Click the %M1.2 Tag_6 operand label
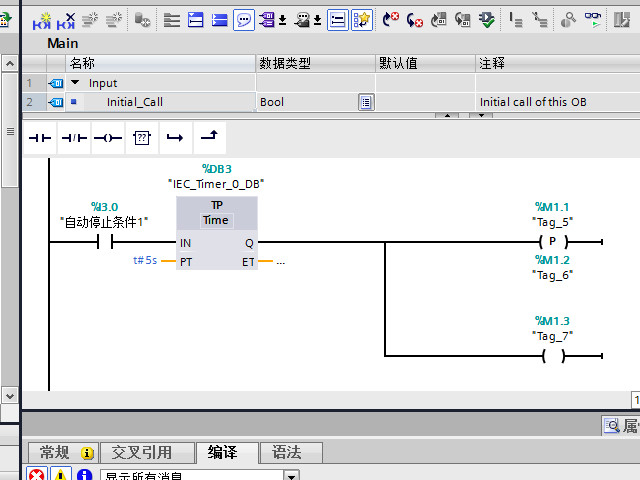This screenshot has height=480, width=640. [x=552, y=267]
